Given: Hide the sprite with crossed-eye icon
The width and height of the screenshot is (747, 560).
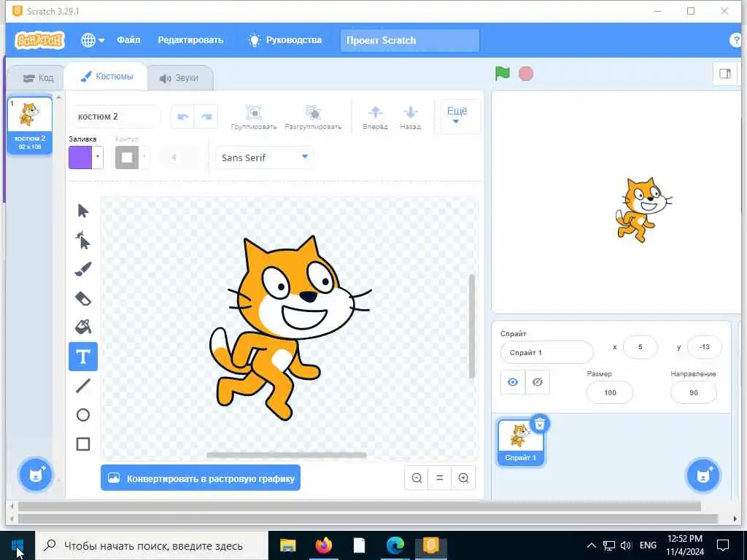Looking at the screenshot, I should (x=538, y=382).
